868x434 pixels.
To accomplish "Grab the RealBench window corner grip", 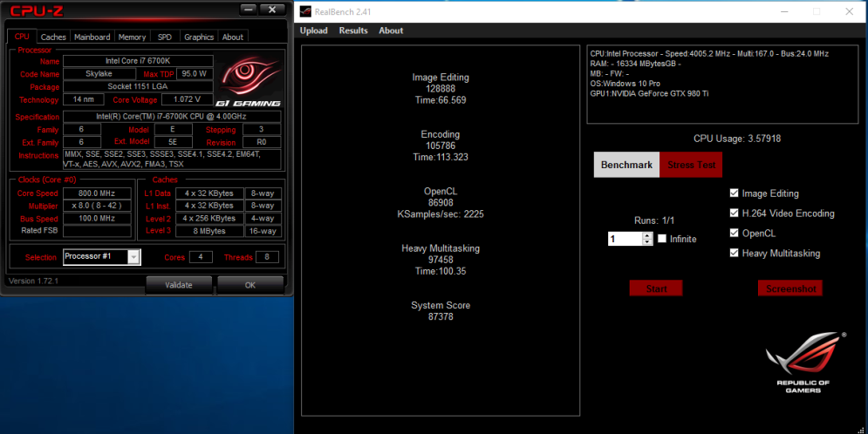I will point(861,430).
